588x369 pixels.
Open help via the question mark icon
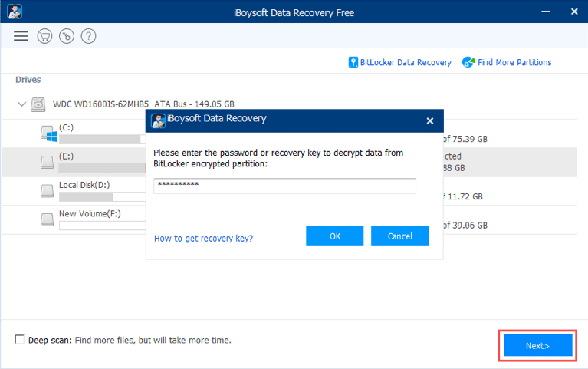pyautogui.click(x=89, y=37)
